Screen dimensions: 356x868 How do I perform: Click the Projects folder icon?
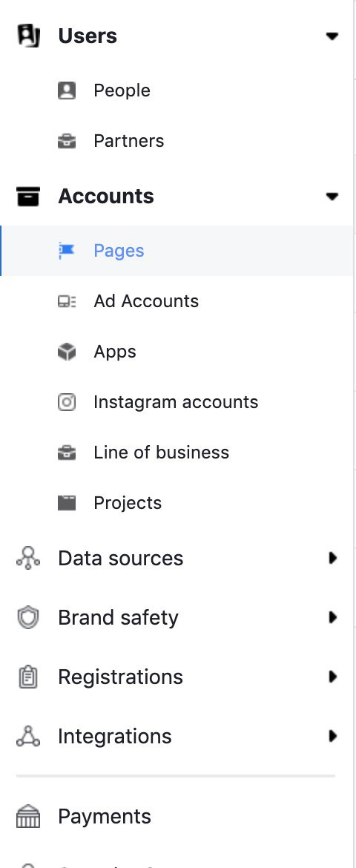(67, 503)
